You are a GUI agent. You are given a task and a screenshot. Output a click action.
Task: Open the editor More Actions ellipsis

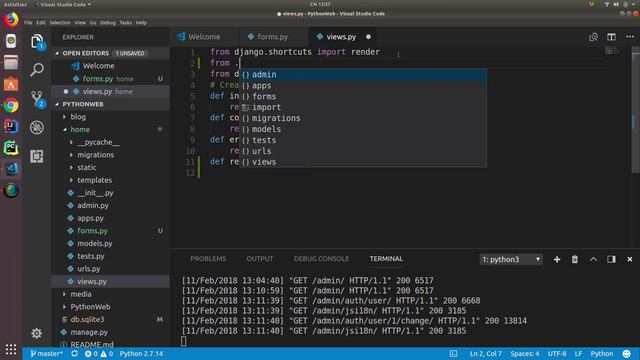point(630,37)
